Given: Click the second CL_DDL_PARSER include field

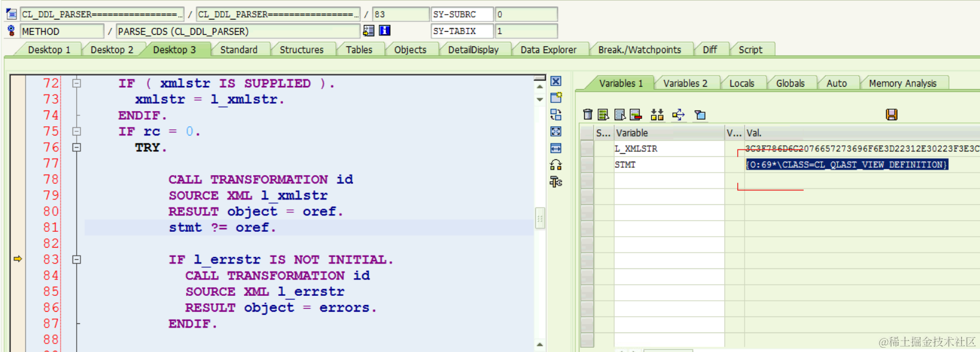Looking at the screenshot, I should pos(278,14).
